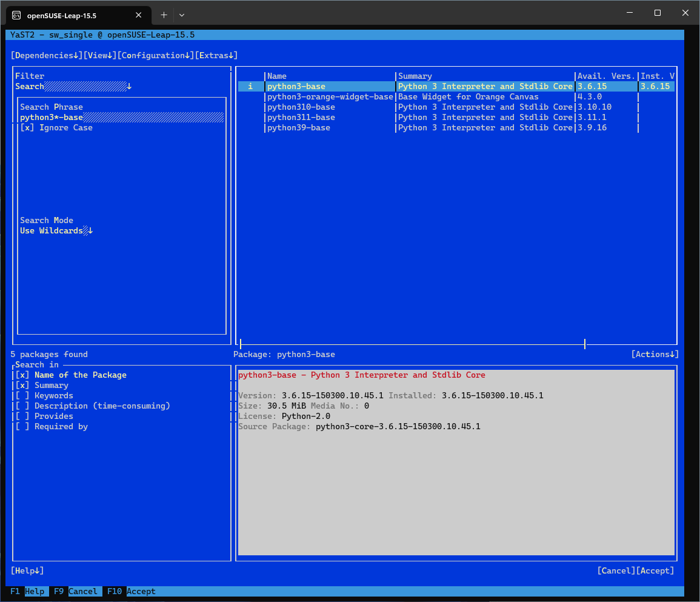Uncheck the Summary search option
The height and width of the screenshot is (602, 700).
coord(42,386)
